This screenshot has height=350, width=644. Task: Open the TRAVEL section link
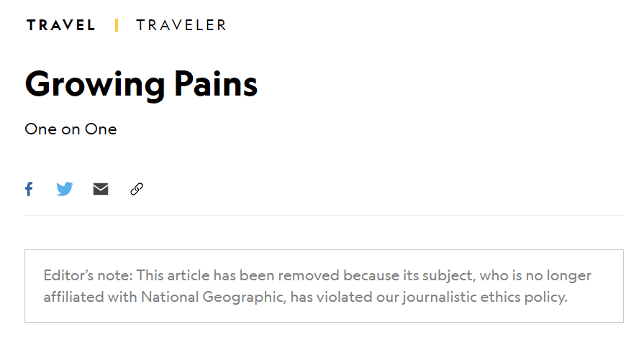pyautogui.click(x=60, y=25)
